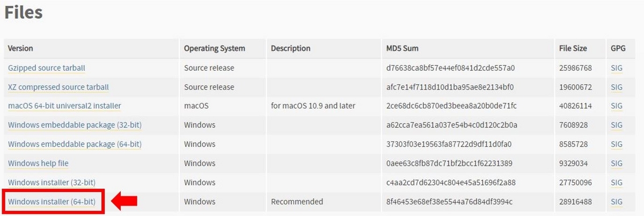This screenshot has height=216, width=644.
Task: Select Windows embeddable package (64-bit) link
Action: pos(75,144)
